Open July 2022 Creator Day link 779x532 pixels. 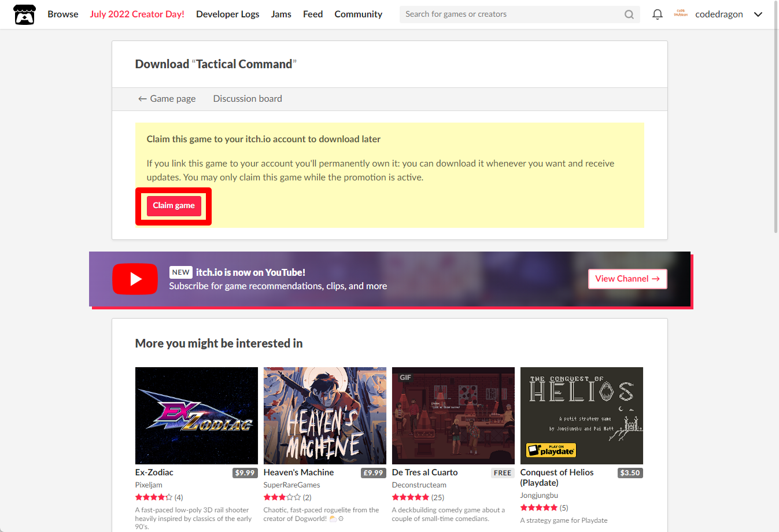pyautogui.click(x=137, y=14)
